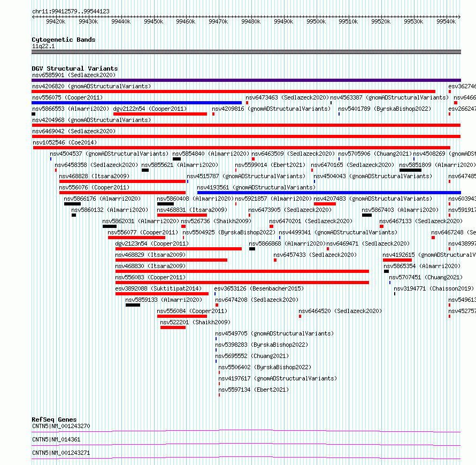
Task: Click nsv468829 (Itsara2009) label
Action: click(x=150, y=255)
